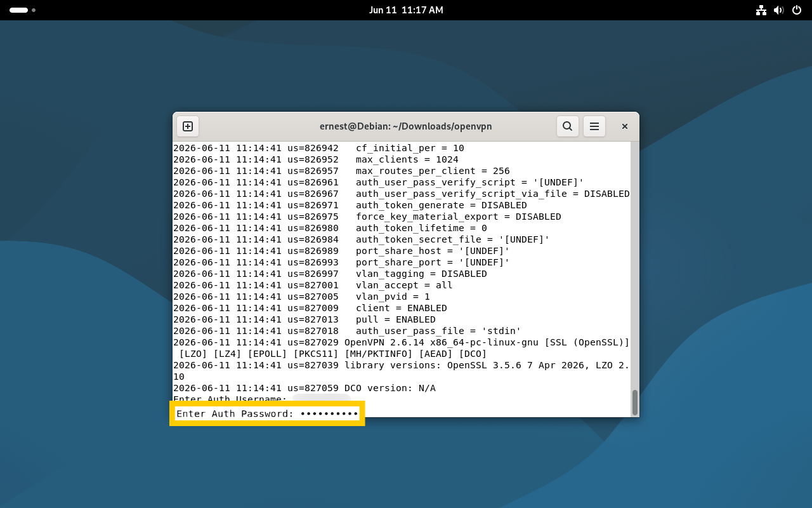Image resolution: width=812 pixels, height=508 pixels.
Task: Open the clock and calendar menu
Action: click(406, 10)
